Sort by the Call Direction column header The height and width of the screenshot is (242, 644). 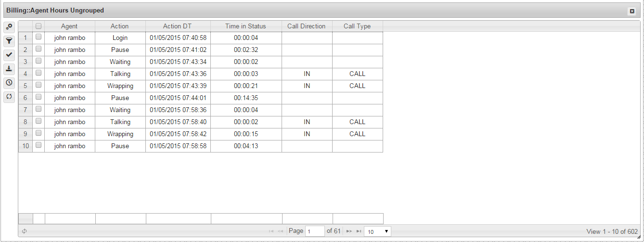point(306,26)
